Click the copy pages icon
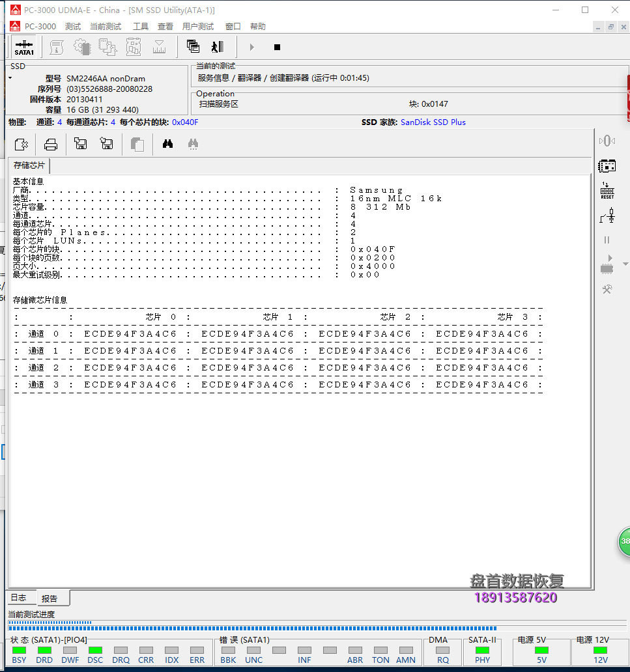Screen dimensions: 630x672 pyautogui.click(x=137, y=145)
